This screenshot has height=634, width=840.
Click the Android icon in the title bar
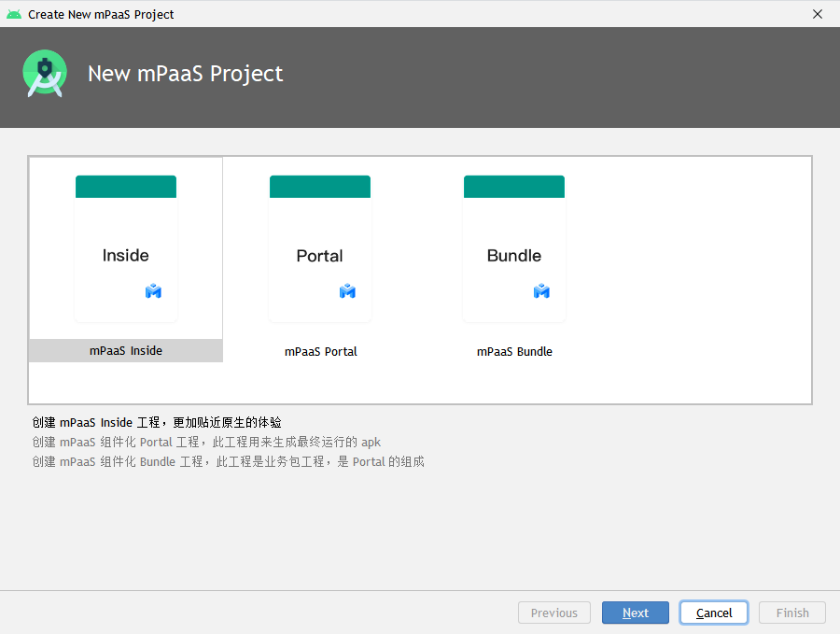point(14,14)
